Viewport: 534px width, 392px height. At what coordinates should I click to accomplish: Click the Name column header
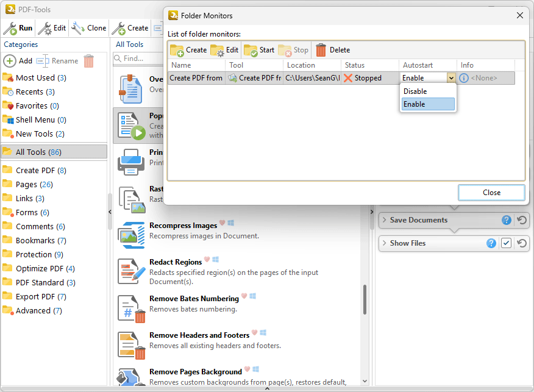point(196,65)
